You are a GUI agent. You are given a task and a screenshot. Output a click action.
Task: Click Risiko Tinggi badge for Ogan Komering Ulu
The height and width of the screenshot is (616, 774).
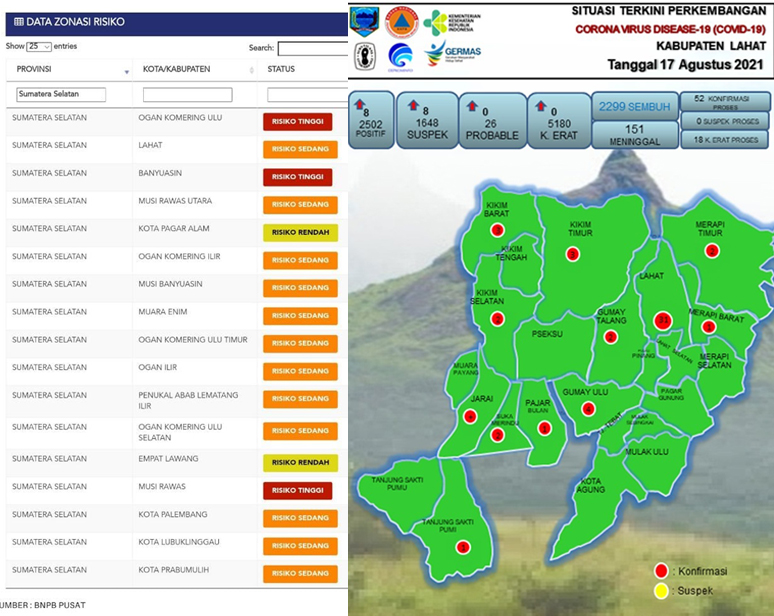tap(297, 122)
